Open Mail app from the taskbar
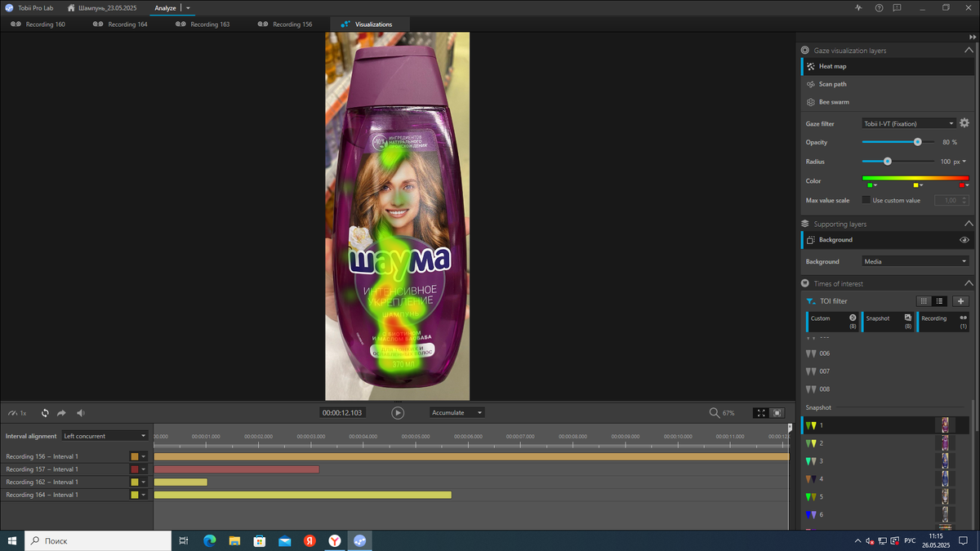The width and height of the screenshot is (980, 551). tap(284, 540)
